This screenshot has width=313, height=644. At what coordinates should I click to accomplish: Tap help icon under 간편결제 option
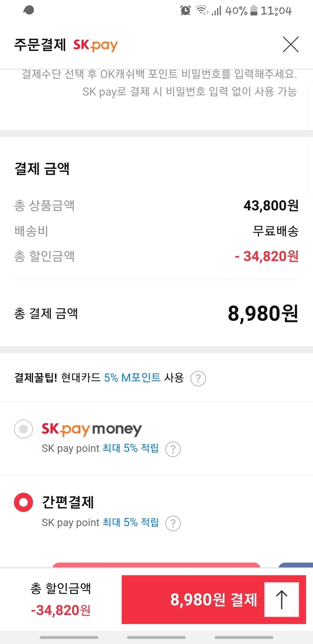click(x=173, y=523)
